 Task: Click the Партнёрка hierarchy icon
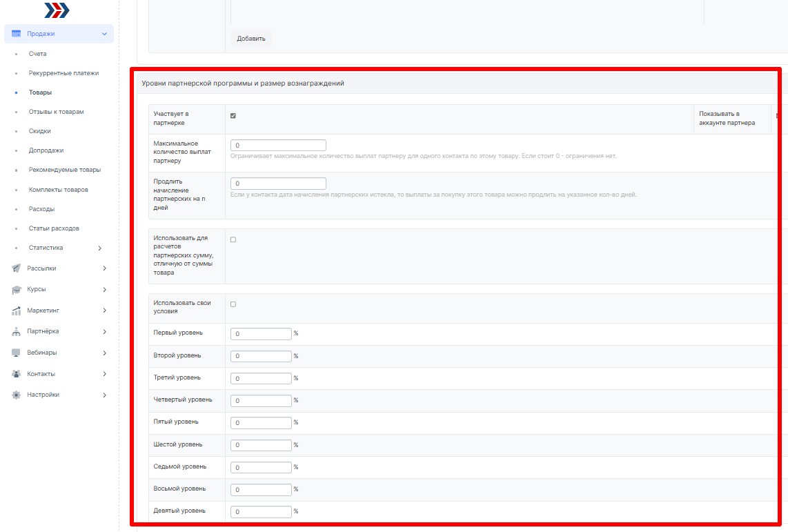click(17, 332)
